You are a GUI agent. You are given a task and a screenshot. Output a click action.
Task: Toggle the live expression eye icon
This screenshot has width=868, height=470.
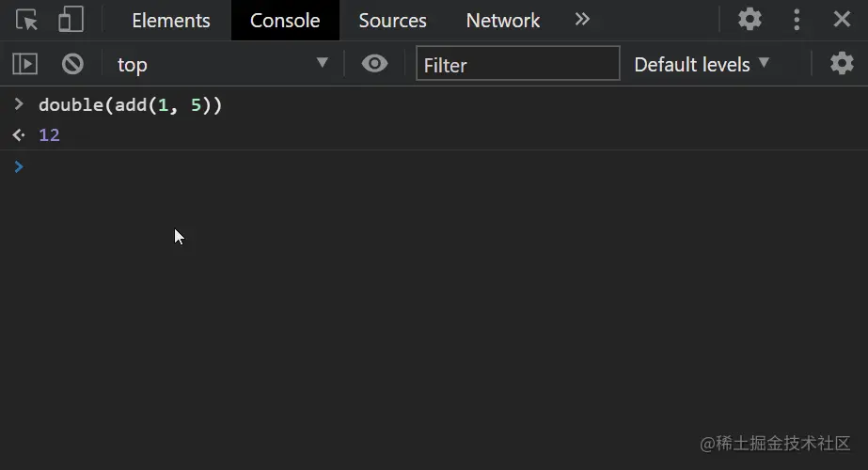[375, 64]
